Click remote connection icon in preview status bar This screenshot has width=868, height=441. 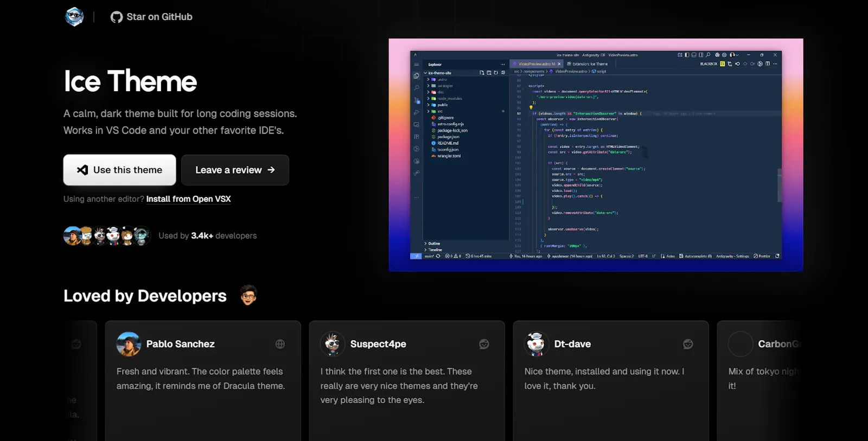416,256
